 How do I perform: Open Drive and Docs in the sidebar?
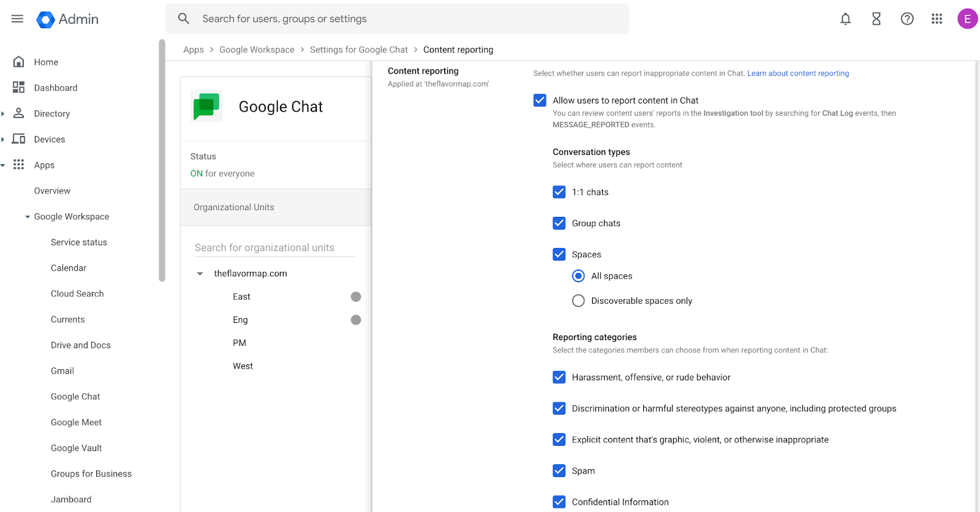pos(81,345)
